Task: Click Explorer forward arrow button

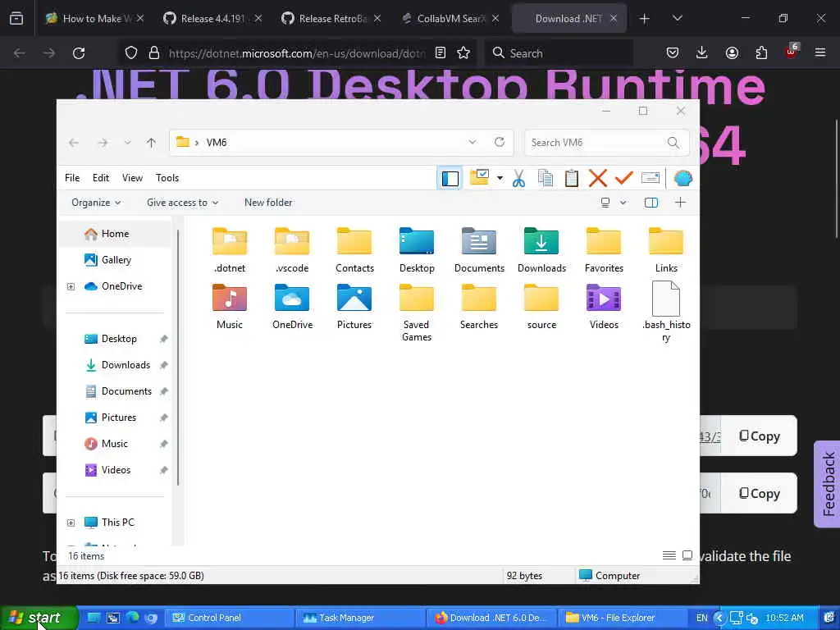Action: pos(103,143)
